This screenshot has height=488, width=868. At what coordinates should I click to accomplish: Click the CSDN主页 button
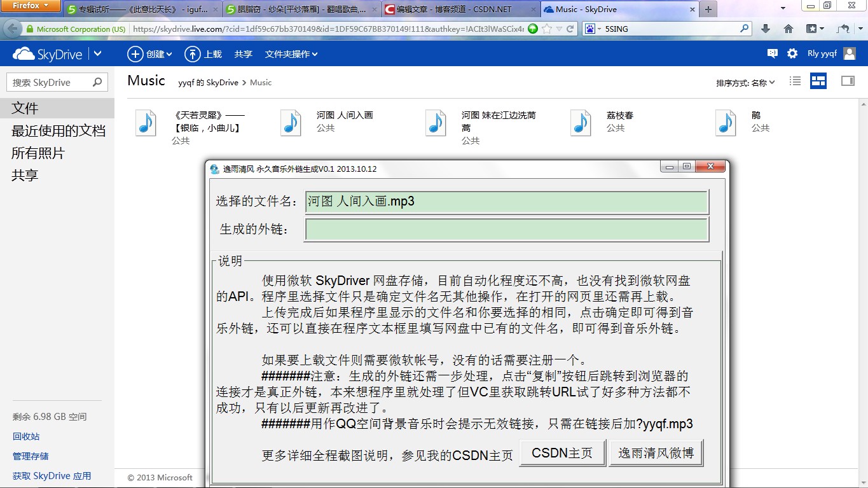(562, 453)
